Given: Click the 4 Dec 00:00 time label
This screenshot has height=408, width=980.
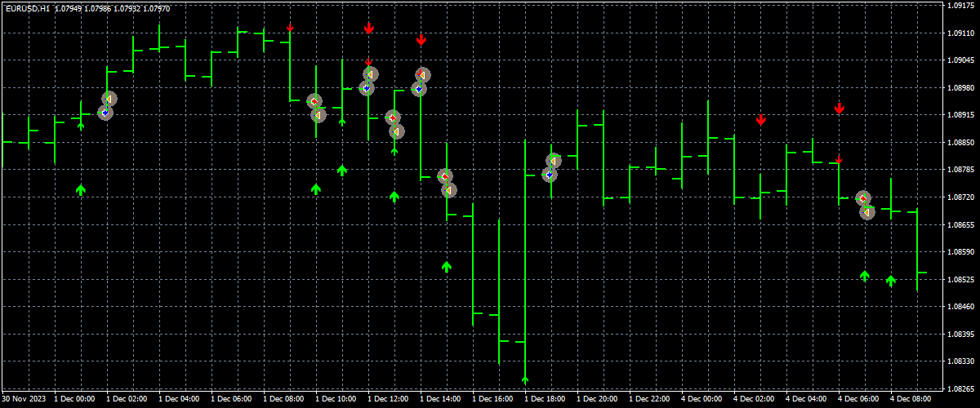Looking at the screenshot, I should (701, 400).
